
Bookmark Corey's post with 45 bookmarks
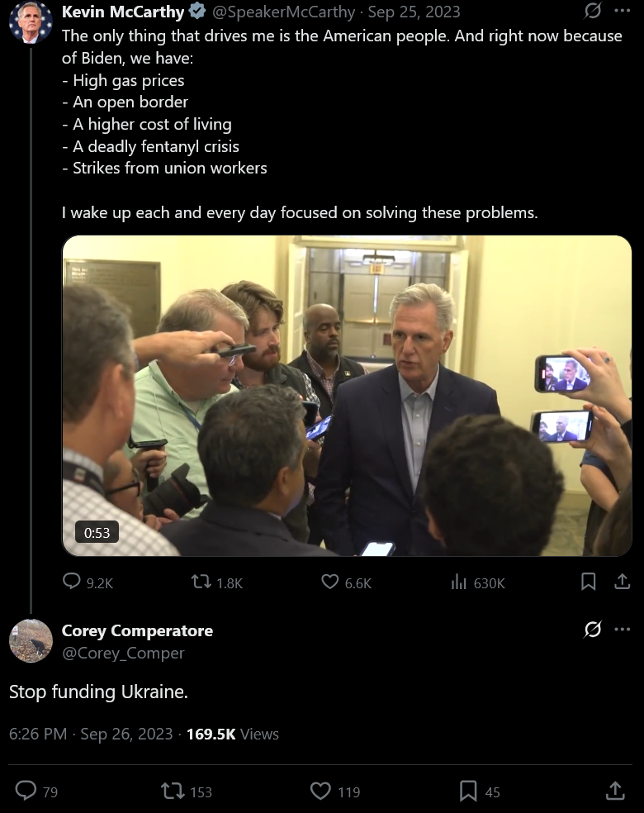[x=480, y=792]
